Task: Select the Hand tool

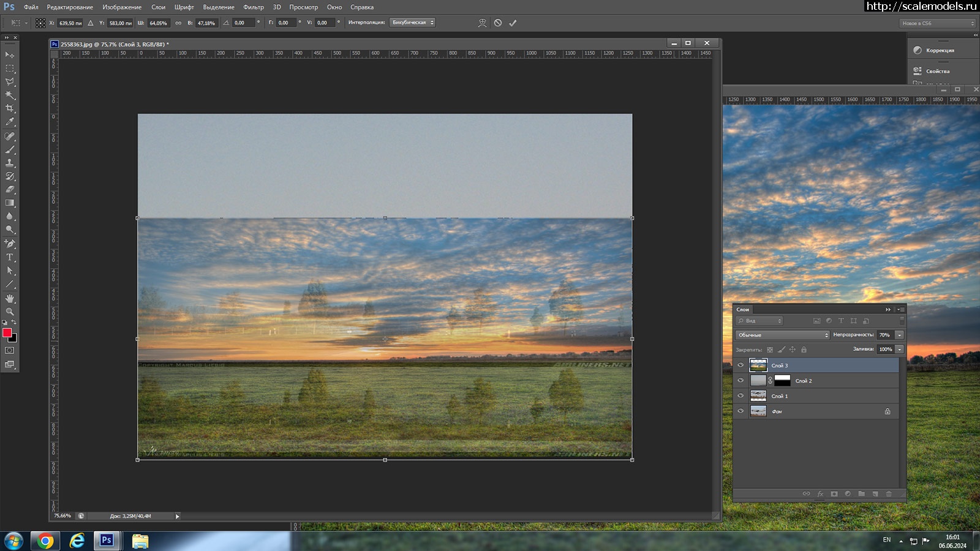Action: (x=10, y=299)
